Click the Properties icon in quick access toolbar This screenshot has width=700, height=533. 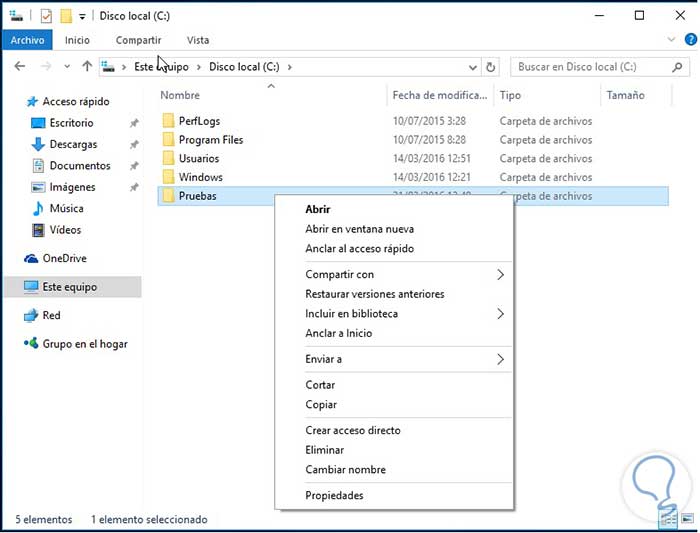click(x=47, y=16)
